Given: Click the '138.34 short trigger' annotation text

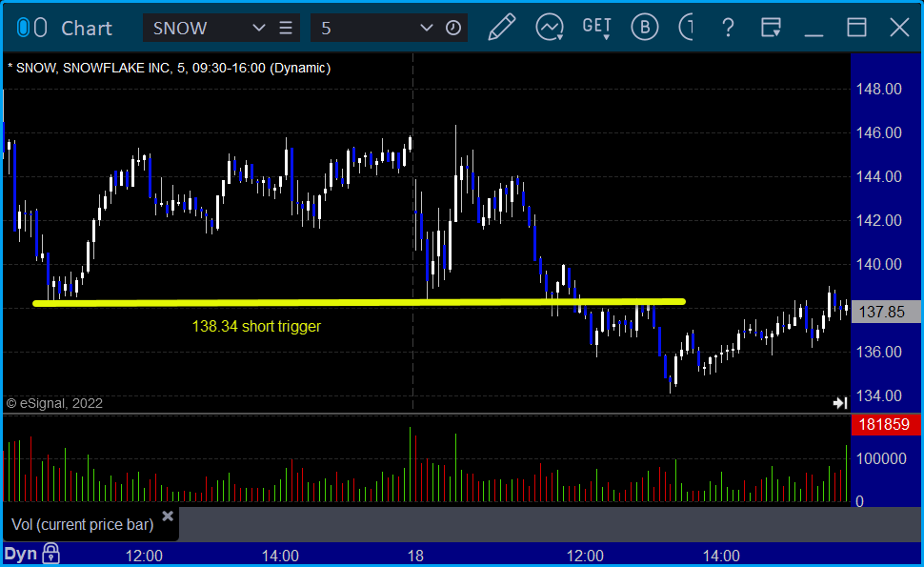Looking at the screenshot, I should coord(256,326).
